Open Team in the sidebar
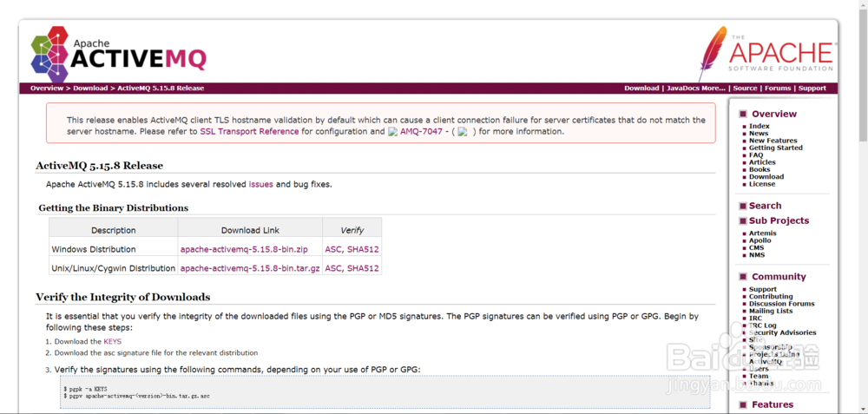This screenshot has width=868, height=414. (759, 376)
